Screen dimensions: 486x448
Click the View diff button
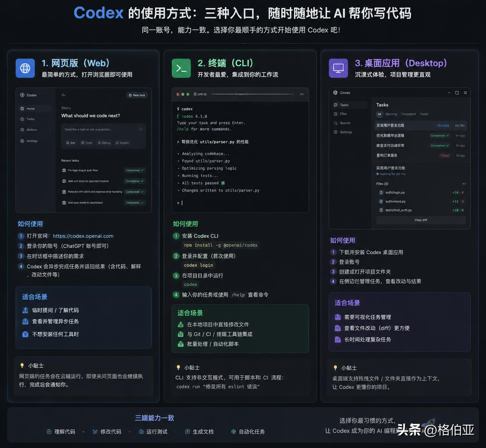click(x=421, y=220)
